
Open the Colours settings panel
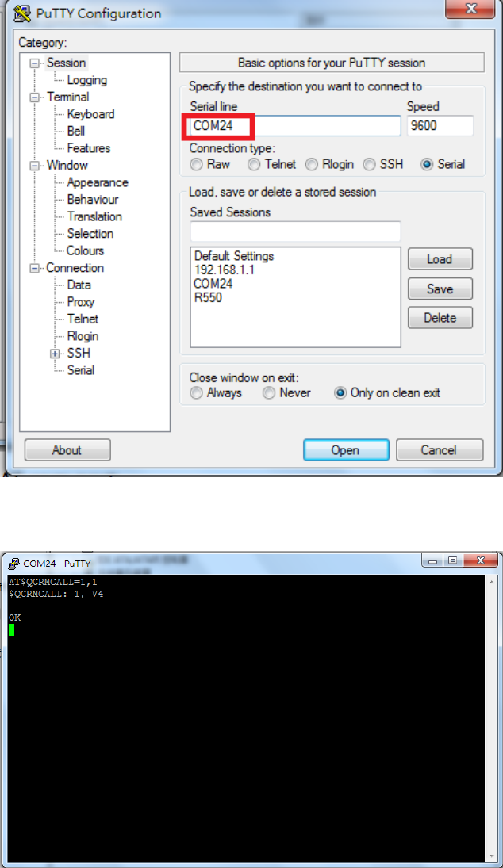coord(86,250)
